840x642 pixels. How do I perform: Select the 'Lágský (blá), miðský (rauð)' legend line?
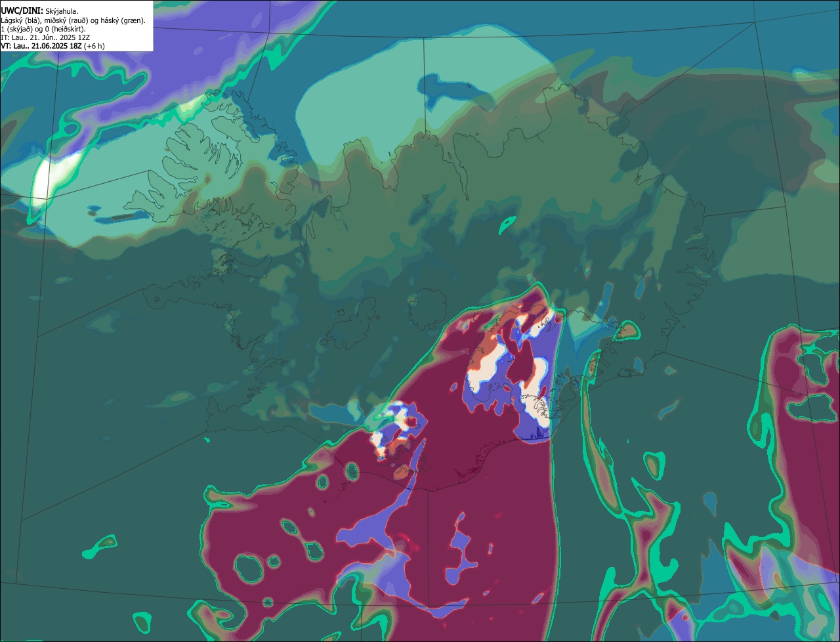click(73, 20)
